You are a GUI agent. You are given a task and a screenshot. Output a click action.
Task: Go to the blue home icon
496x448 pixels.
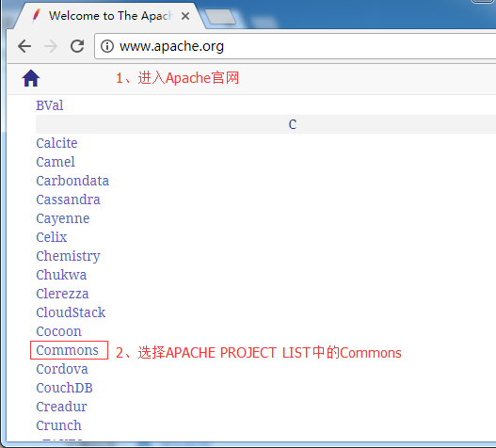(31, 78)
